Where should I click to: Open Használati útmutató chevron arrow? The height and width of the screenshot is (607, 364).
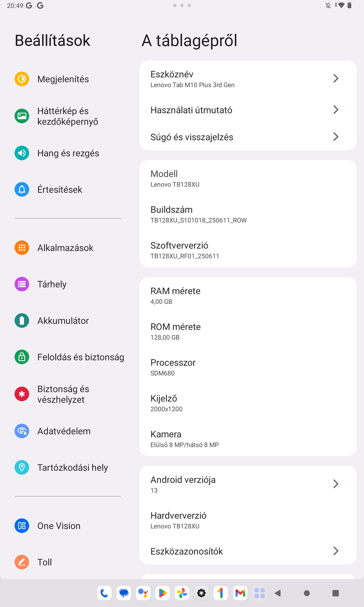pyautogui.click(x=336, y=110)
